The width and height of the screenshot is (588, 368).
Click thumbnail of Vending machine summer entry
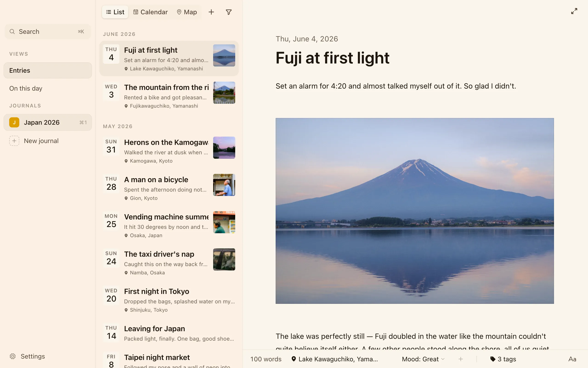[224, 222]
